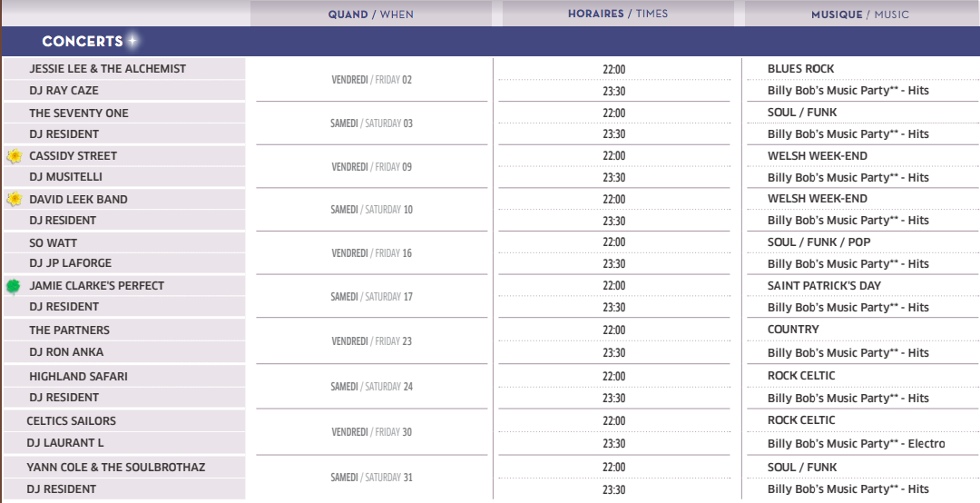The height and width of the screenshot is (503, 980).
Task: Click the Celtics Sailors concert row
Action: point(123,421)
